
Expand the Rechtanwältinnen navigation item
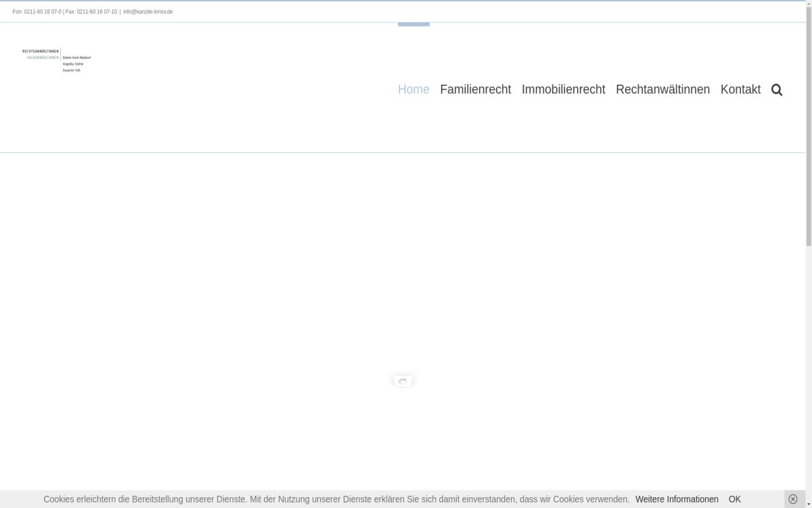pos(662,89)
